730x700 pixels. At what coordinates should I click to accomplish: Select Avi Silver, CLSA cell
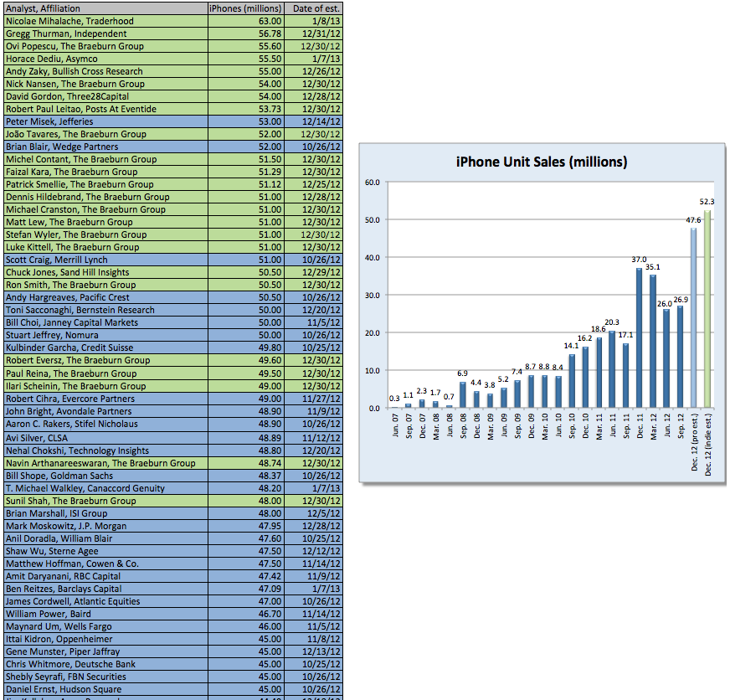[x=105, y=438]
